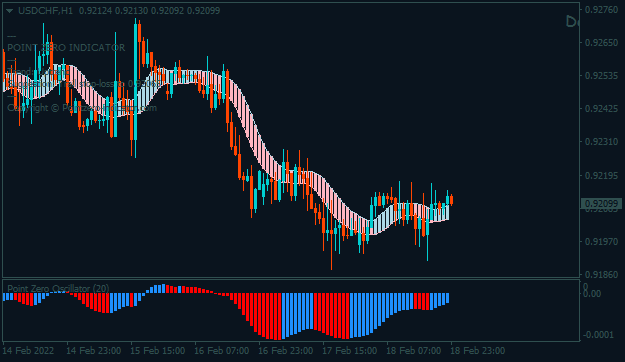Viewport: 625px width, 362px height.
Task: Click the USDCHF,H1 chart title
Action: pos(45,11)
